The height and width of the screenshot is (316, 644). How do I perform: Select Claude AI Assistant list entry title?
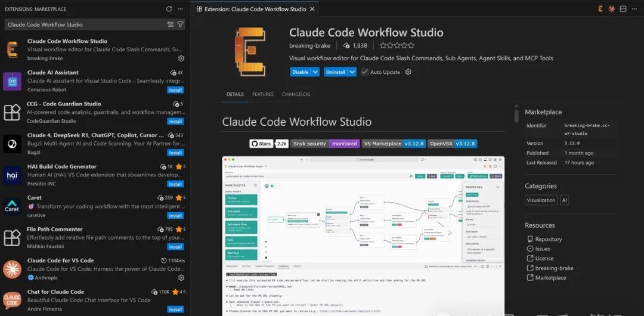53,72
